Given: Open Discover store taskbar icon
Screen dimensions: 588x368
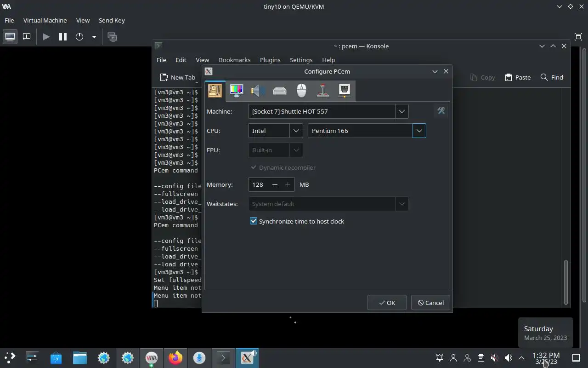Looking at the screenshot, I should tap(56, 357).
